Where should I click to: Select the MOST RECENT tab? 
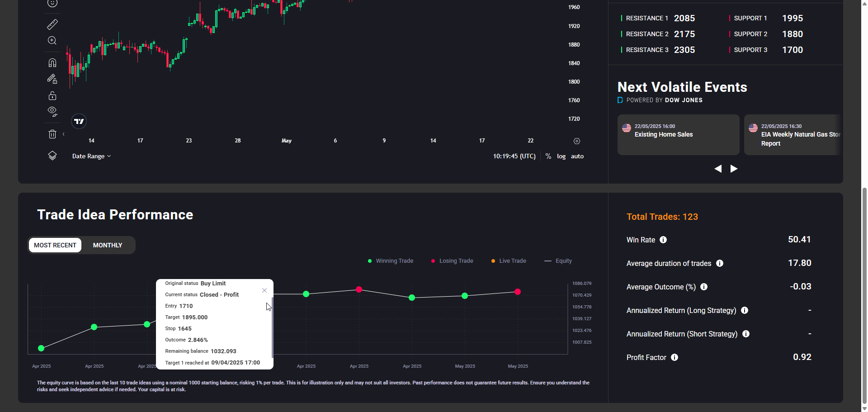55,245
